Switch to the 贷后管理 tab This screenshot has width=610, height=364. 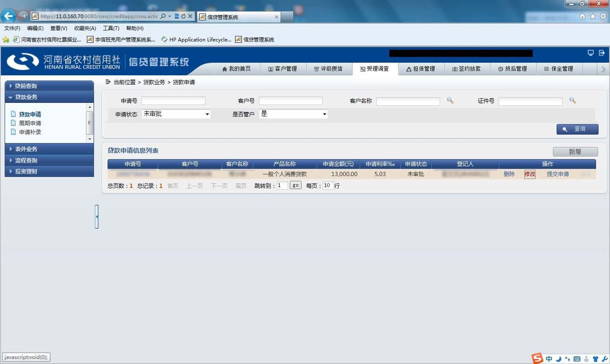[x=513, y=69]
